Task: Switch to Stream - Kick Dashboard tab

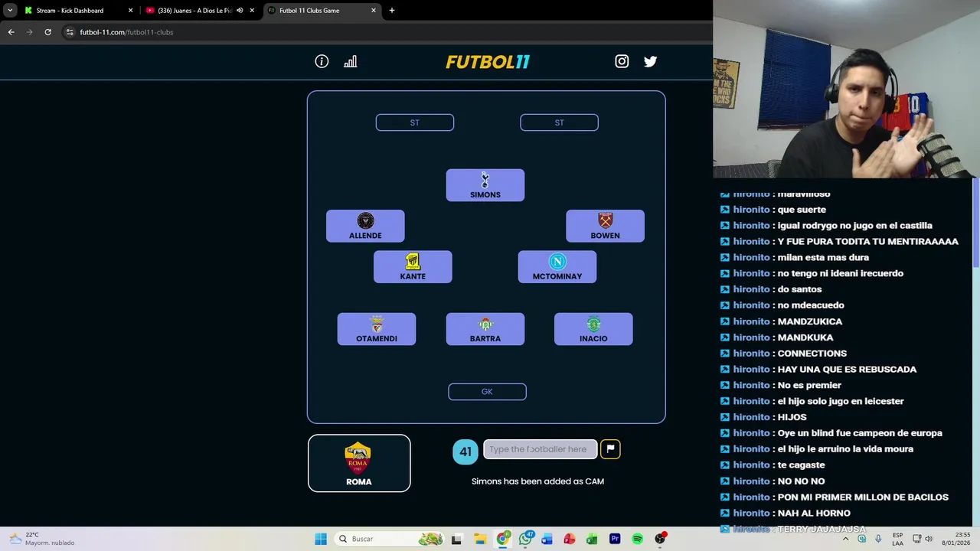Action: pos(77,11)
